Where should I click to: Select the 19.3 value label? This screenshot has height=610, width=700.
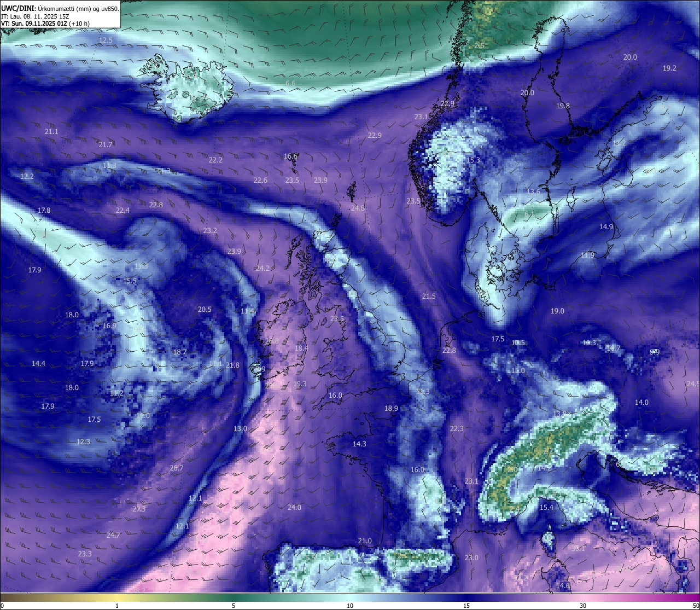tap(300, 384)
